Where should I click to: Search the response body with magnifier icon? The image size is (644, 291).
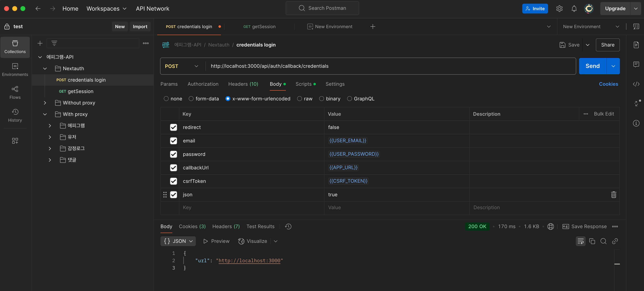click(x=603, y=241)
